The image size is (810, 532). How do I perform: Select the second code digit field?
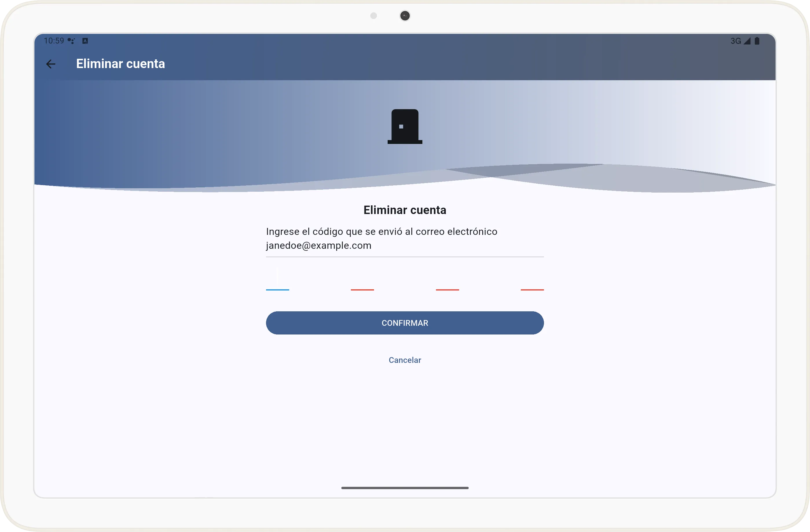(x=362, y=279)
